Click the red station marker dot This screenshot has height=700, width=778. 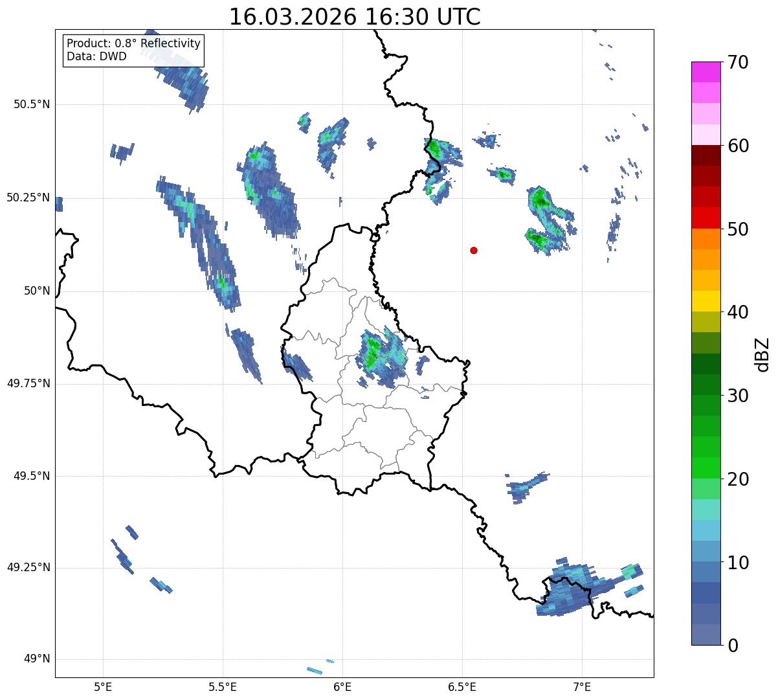pyautogui.click(x=474, y=250)
